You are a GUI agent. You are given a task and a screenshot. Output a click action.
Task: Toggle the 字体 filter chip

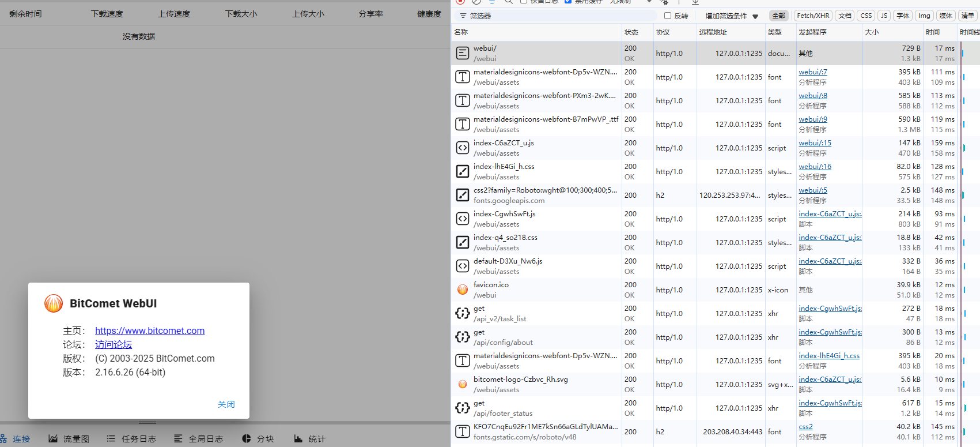coord(903,16)
